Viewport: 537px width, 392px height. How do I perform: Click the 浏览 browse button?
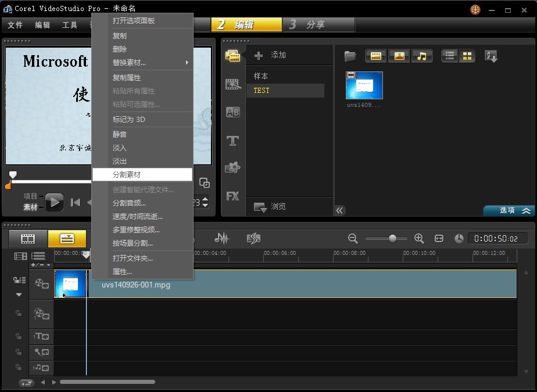(271, 207)
